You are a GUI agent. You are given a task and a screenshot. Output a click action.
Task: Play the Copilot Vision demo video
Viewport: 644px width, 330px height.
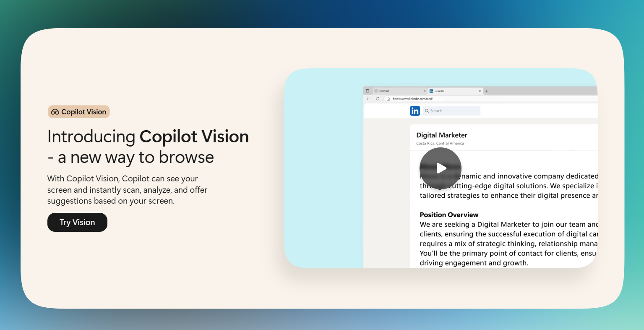coord(440,168)
